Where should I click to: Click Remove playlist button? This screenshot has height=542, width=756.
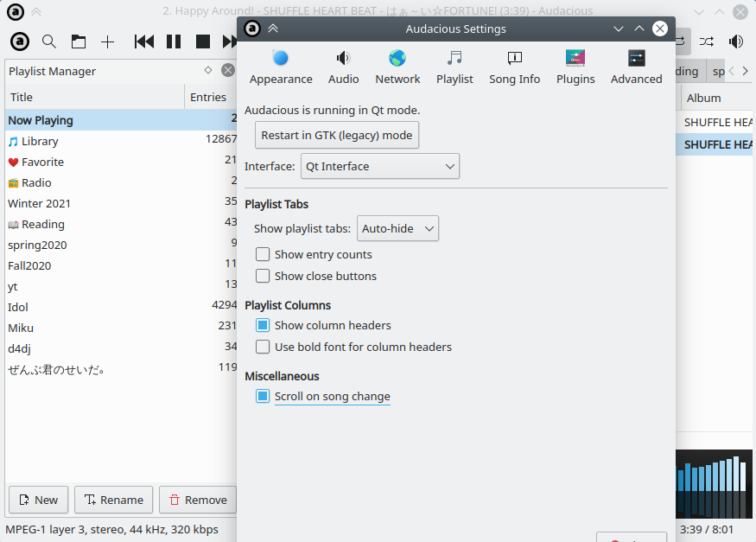[x=198, y=500]
